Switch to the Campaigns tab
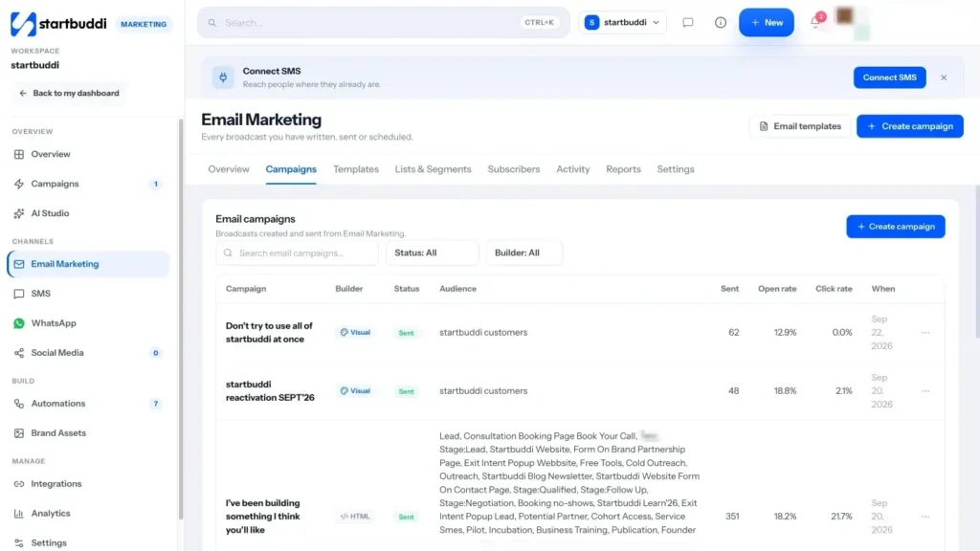980x551 pixels. [291, 169]
